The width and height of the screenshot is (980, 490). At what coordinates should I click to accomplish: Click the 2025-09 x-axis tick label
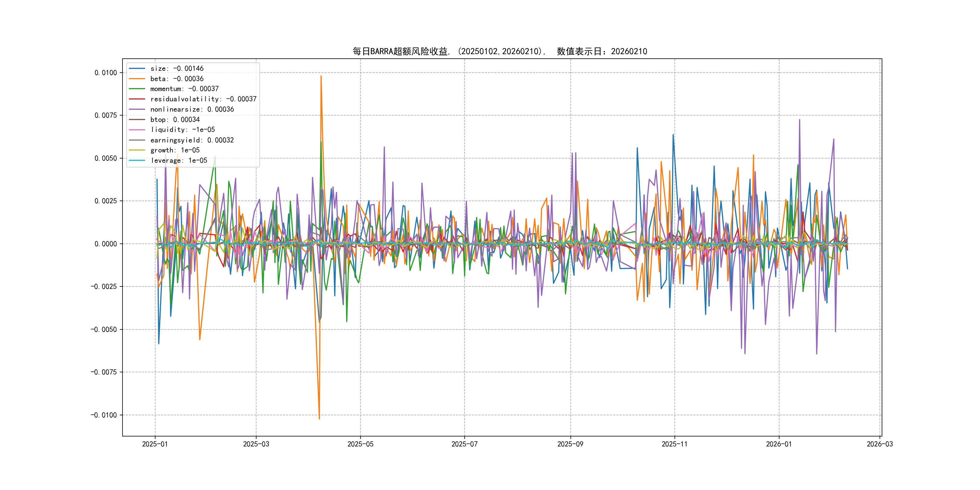570,444
